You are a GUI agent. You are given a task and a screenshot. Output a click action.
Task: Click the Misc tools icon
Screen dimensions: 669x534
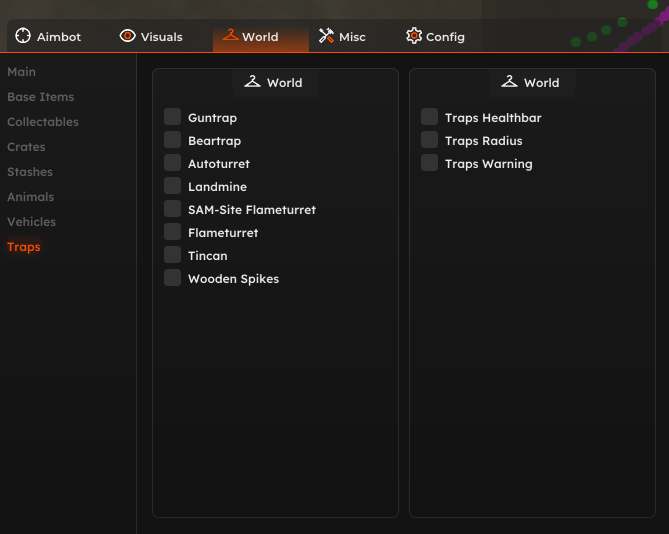(x=326, y=36)
